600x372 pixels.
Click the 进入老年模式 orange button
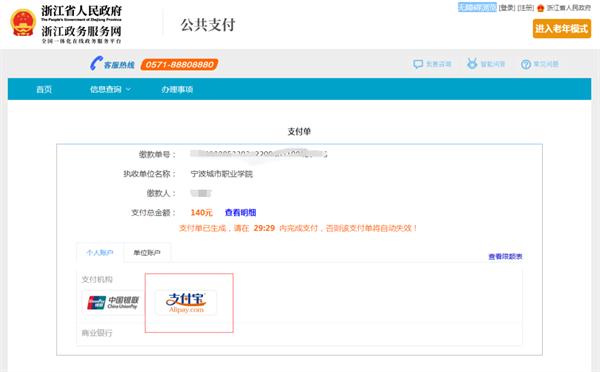pyautogui.click(x=562, y=29)
